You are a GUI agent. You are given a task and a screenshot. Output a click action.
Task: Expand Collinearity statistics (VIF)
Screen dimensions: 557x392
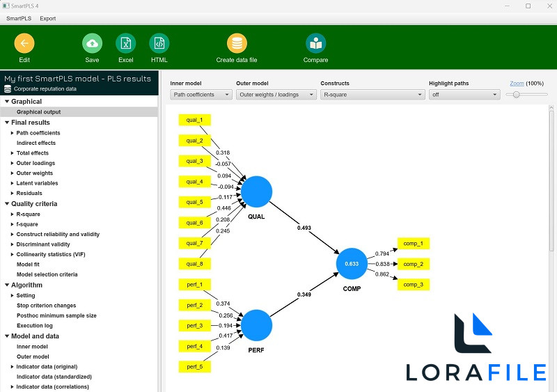13,254
